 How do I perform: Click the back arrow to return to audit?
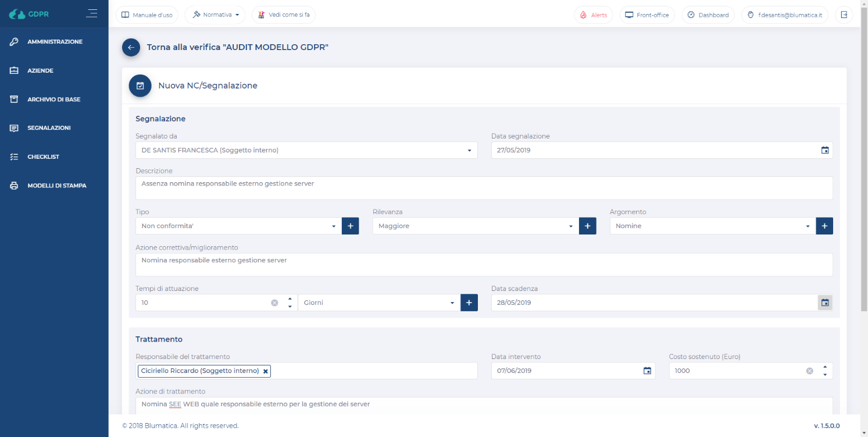pos(131,48)
